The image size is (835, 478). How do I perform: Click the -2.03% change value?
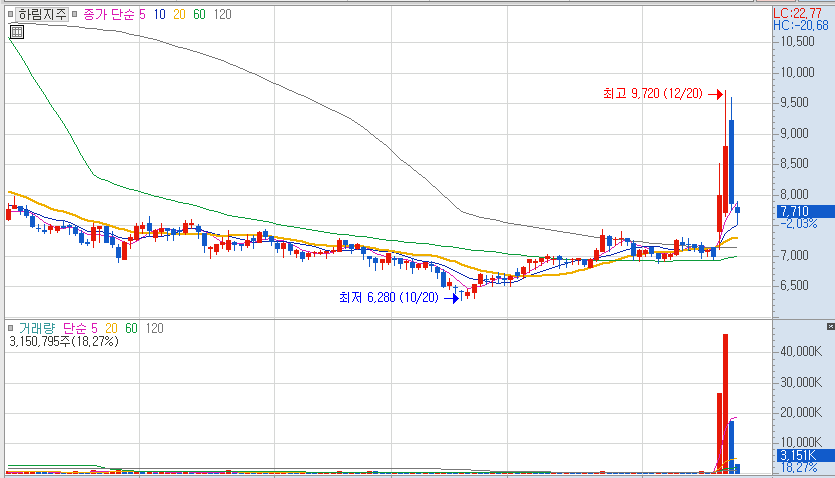click(798, 224)
